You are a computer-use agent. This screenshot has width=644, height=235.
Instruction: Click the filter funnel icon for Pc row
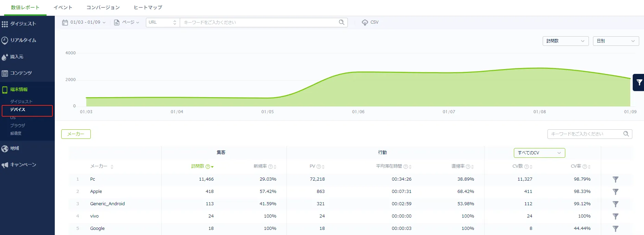(x=615, y=179)
